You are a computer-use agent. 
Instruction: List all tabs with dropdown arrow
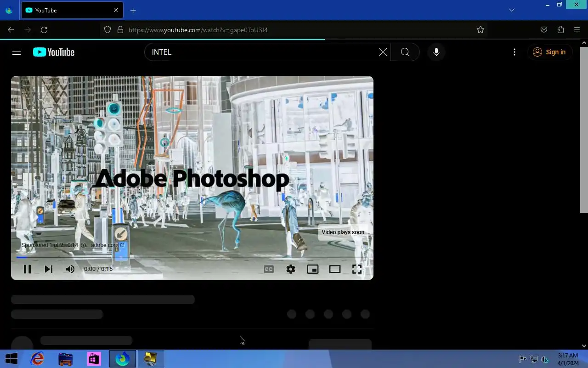pyautogui.click(x=512, y=10)
